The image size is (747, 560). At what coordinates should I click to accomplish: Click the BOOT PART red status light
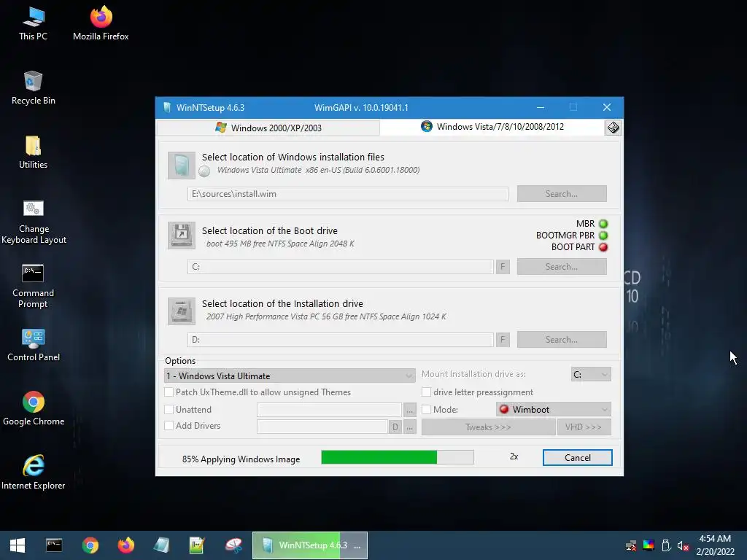603,247
